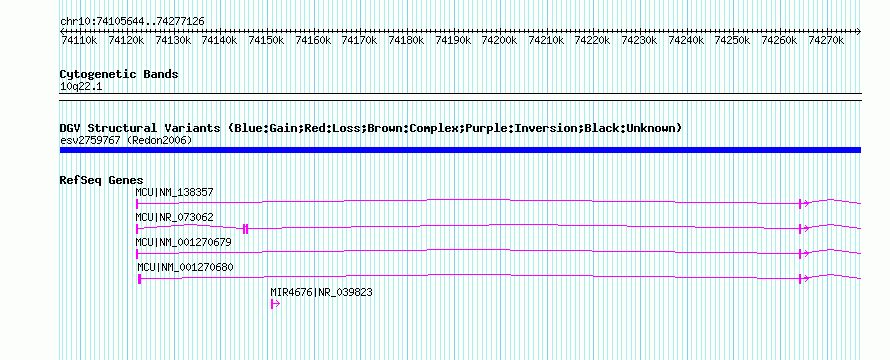Click the exon arrow on MCU|NM_001270680 transcript
This screenshot has height=360, width=890.
click(804, 279)
